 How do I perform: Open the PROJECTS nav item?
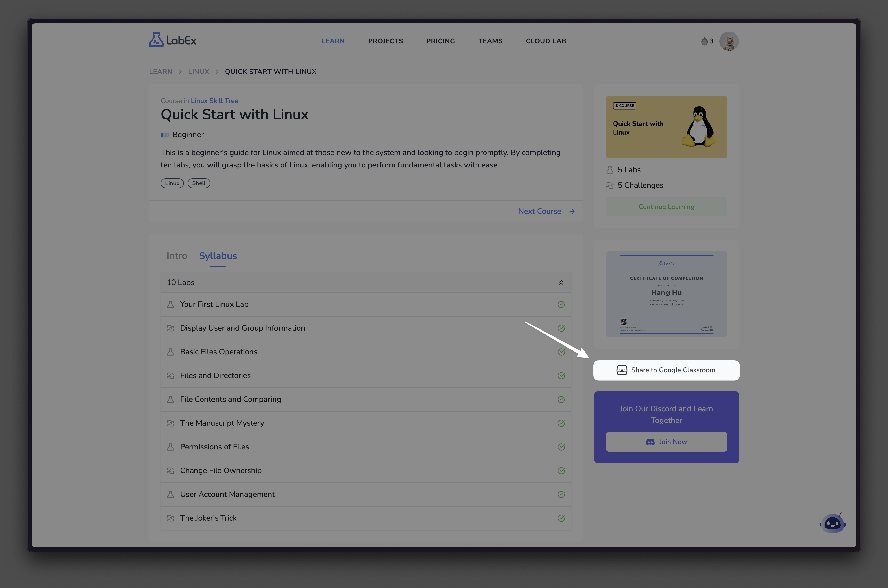pos(385,41)
